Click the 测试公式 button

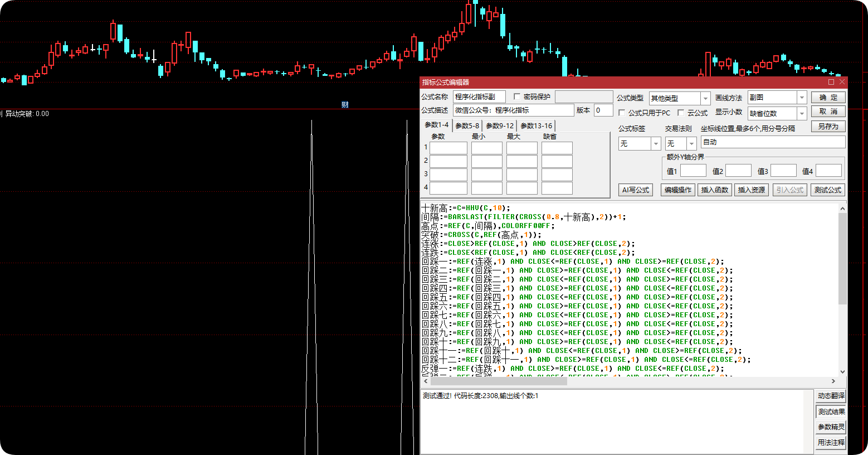(x=828, y=190)
